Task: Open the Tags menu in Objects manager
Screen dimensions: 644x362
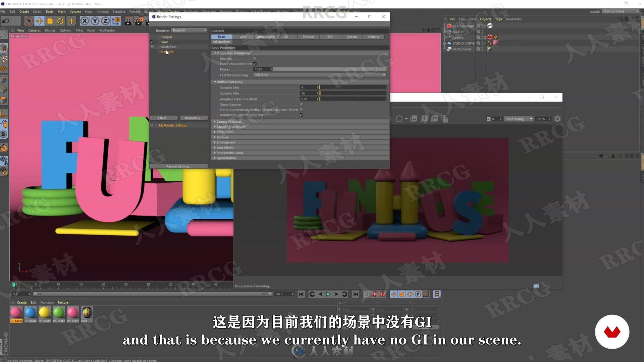Action: (x=498, y=19)
